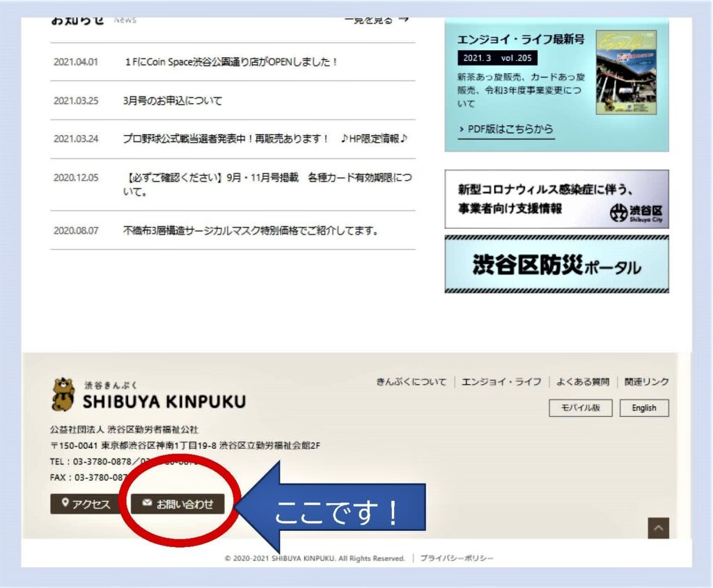Open the Coin Space渋谷公園通り店 OPEN news item
The image size is (713, 588).
(231, 62)
